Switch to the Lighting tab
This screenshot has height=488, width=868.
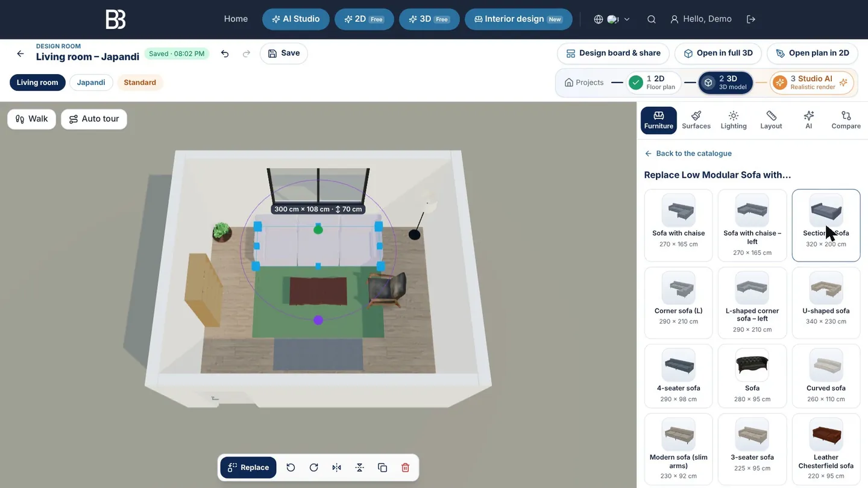(734, 120)
